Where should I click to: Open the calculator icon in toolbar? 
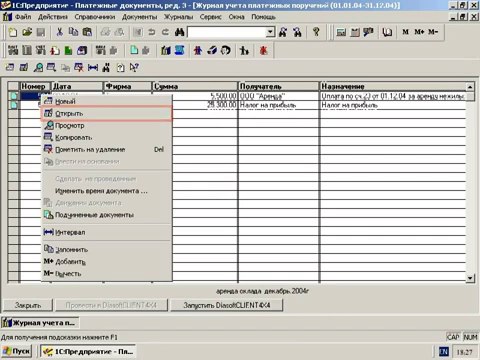[x=341, y=32]
